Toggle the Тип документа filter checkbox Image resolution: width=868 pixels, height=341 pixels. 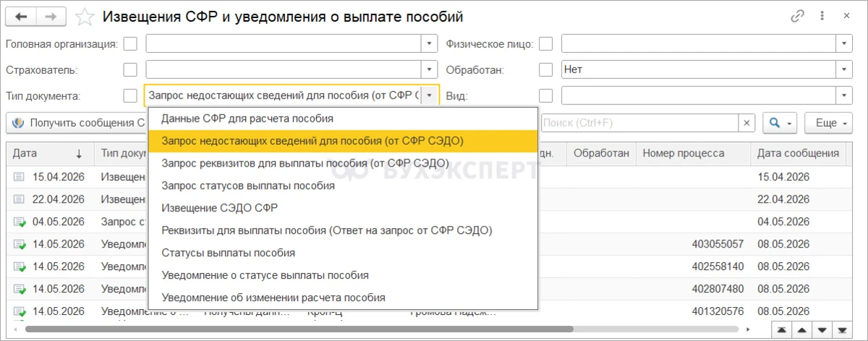point(130,96)
